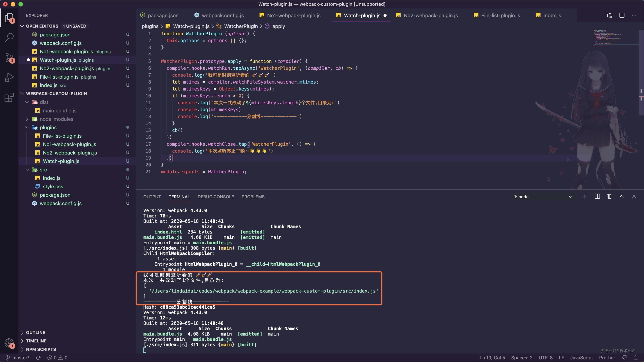Click unsaved dot on Watch-plugin.js tab

pos(385,15)
